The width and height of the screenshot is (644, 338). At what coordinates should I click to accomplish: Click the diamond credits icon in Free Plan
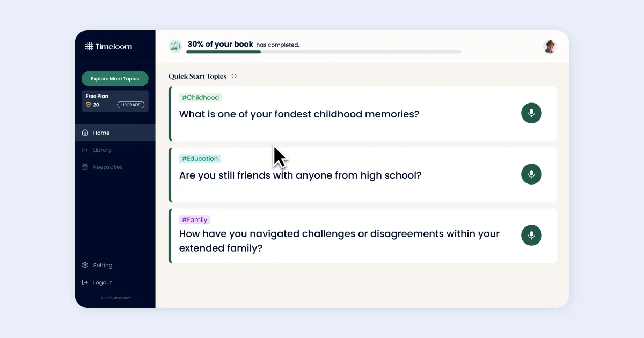point(89,105)
